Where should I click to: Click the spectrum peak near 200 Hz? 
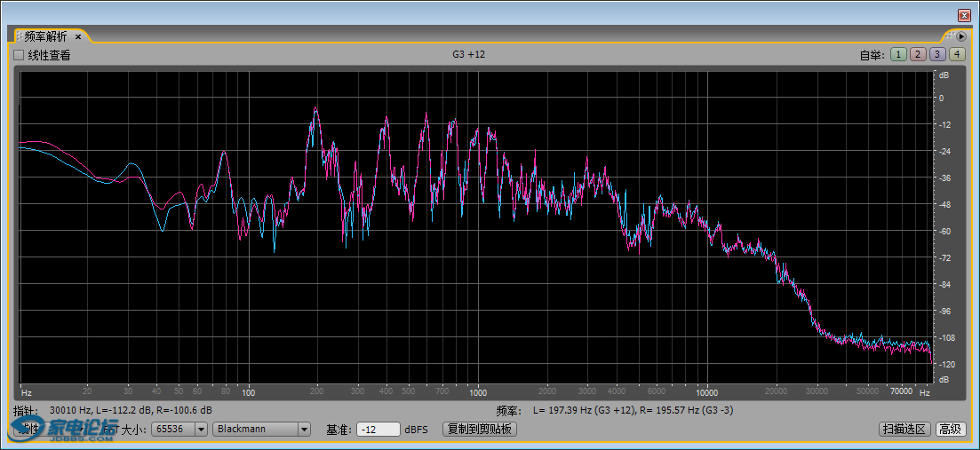[315, 110]
